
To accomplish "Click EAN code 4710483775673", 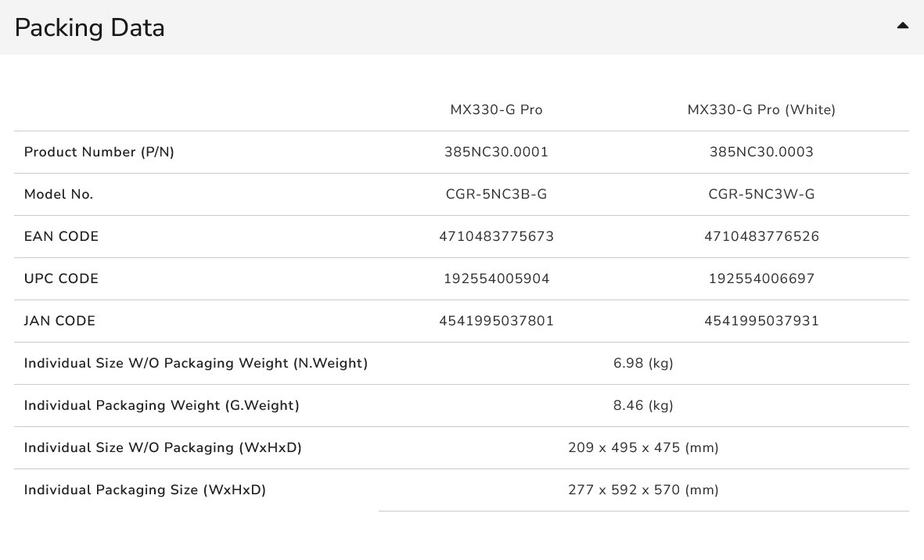I will pos(496,237).
